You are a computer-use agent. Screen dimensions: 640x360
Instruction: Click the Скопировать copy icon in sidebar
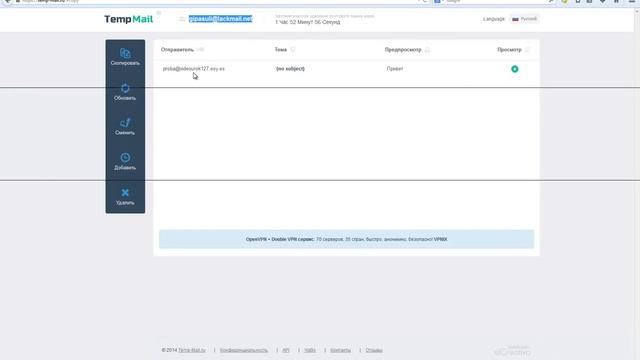tap(125, 53)
